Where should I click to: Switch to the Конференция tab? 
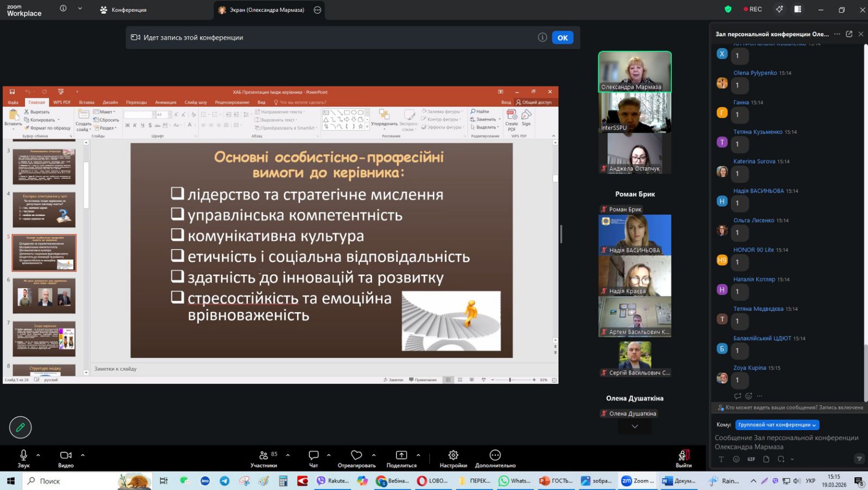(124, 10)
